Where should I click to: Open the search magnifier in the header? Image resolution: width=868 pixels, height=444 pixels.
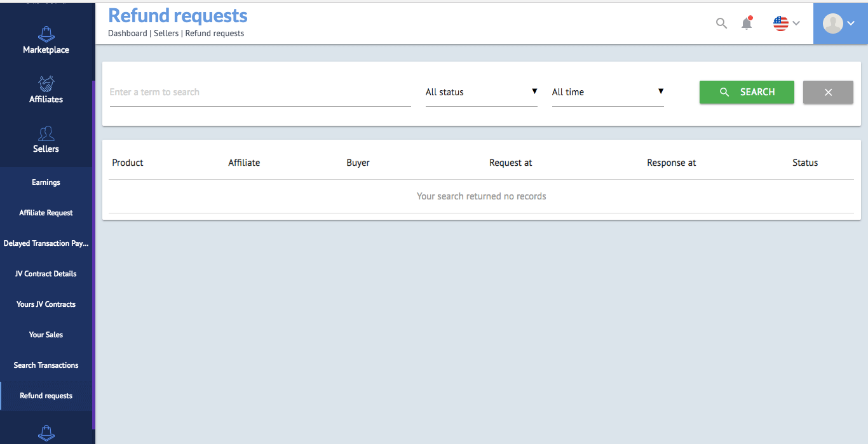tap(721, 24)
